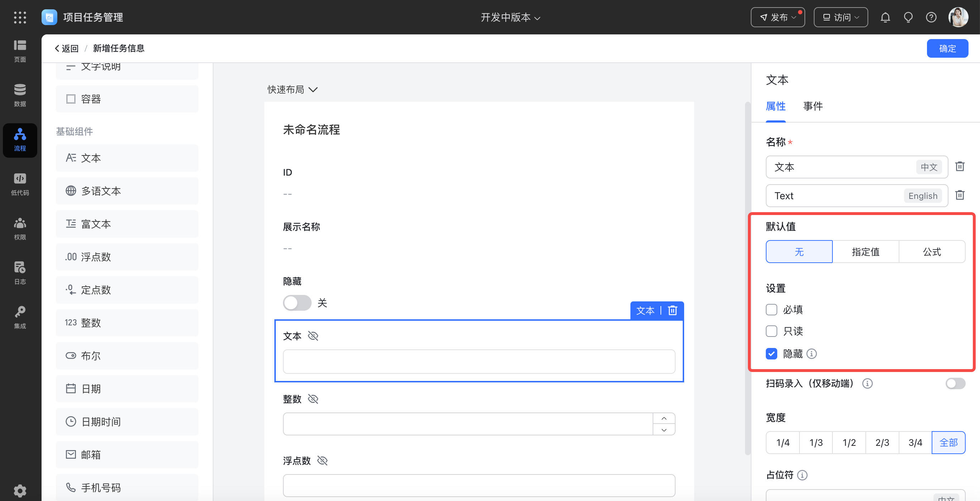Screen dimensions: 980x501
Task: Increment the 整数 field stepper up
Action: point(664,418)
